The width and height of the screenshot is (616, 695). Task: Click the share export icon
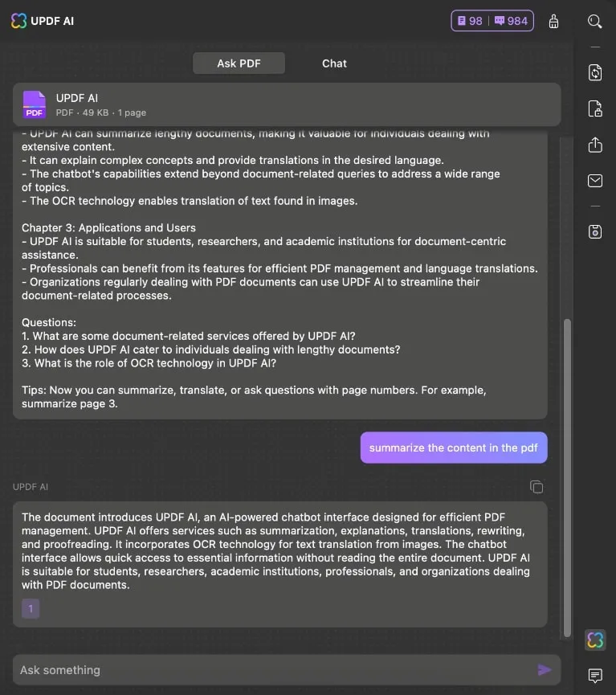[595, 145]
